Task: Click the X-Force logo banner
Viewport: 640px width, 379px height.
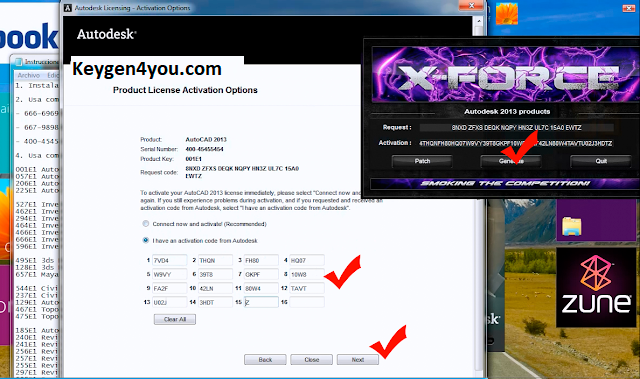Action: (506, 74)
